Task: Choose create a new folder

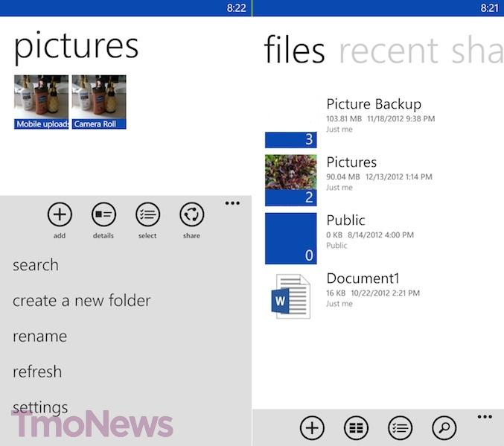Action: click(x=82, y=301)
